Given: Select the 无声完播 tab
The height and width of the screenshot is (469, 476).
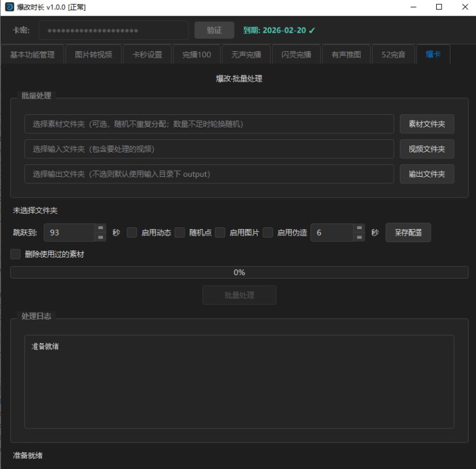Looking at the screenshot, I should point(246,55).
